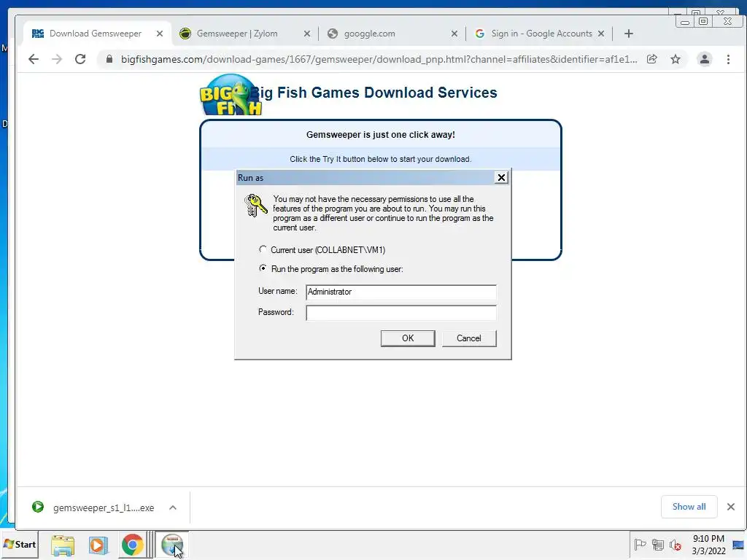Image resolution: width=747 pixels, height=560 pixels.
Task: Expand options for the gemsweeper download
Action: click(x=173, y=507)
